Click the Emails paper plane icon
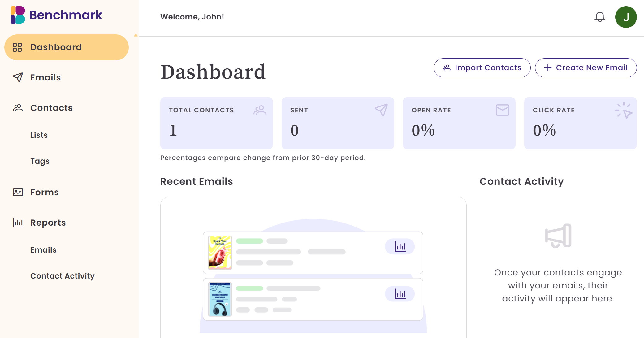This screenshot has height=338, width=644. [x=18, y=78]
